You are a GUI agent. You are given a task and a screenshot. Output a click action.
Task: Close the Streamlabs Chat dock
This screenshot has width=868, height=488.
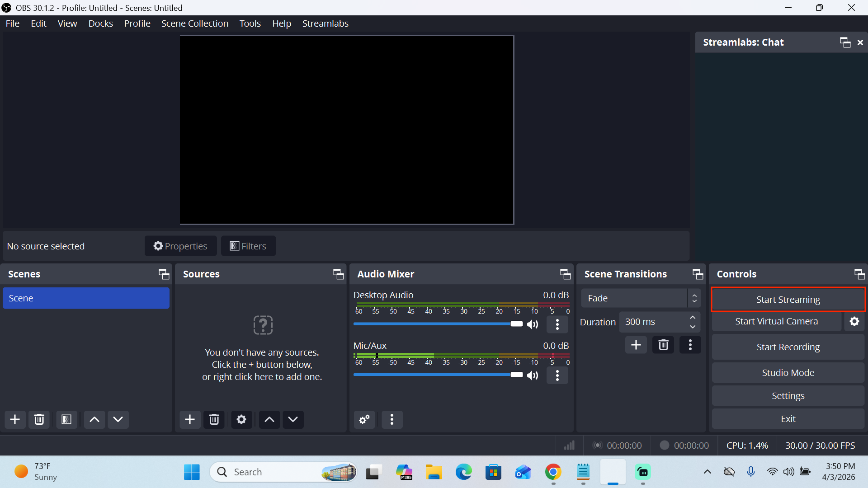pos(860,42)
